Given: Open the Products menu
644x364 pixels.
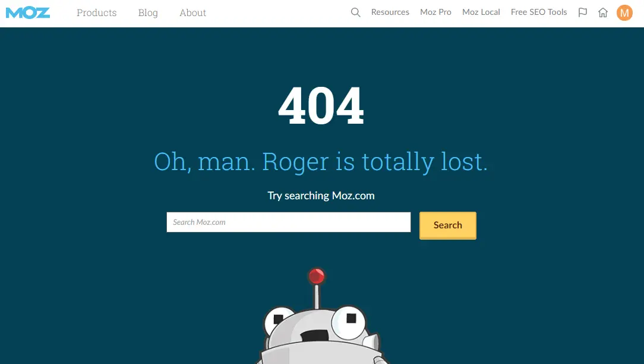Looking at the screenshot, I should coord(96,12).
